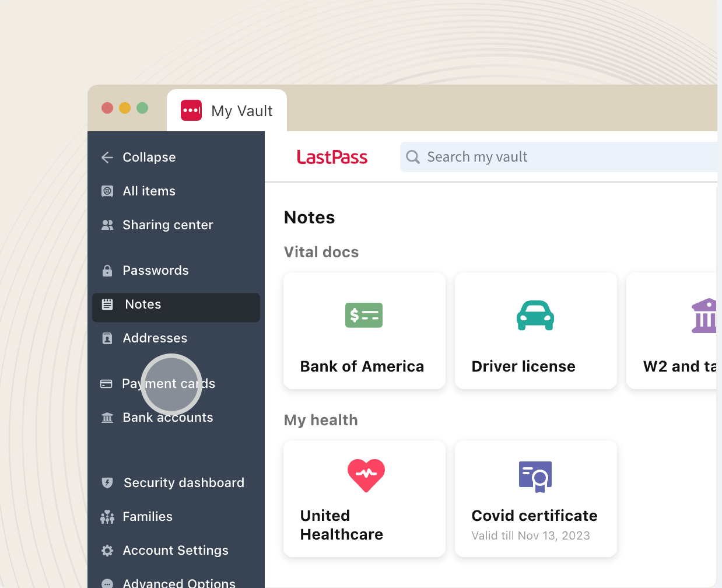Click the LastPass logo in header
The image size is (722, 588).
click(332, 157)
